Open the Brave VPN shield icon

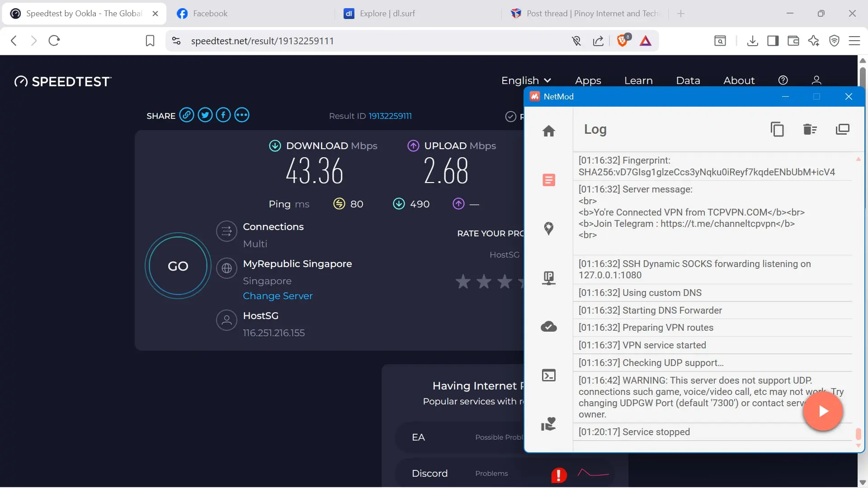(834, 41)
